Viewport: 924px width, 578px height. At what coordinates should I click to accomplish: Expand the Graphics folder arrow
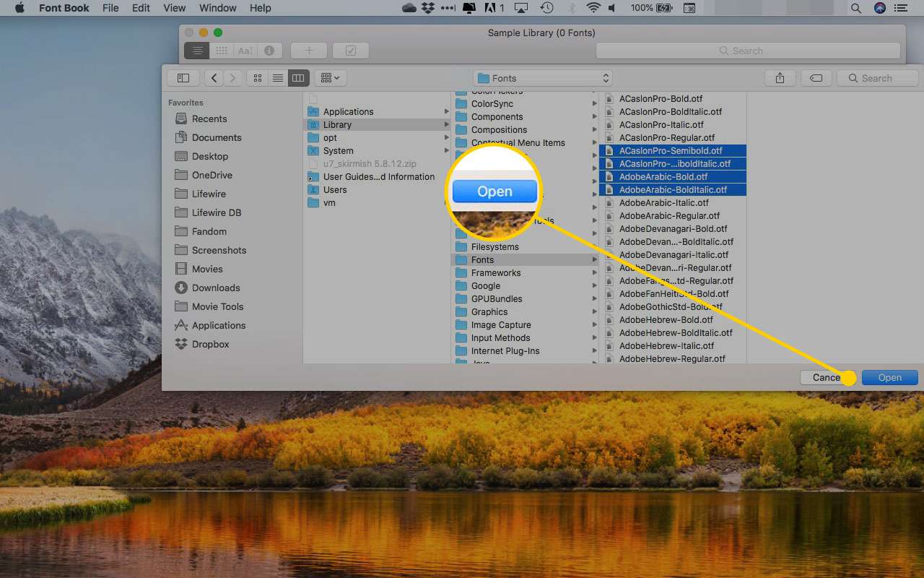(595, 311)
